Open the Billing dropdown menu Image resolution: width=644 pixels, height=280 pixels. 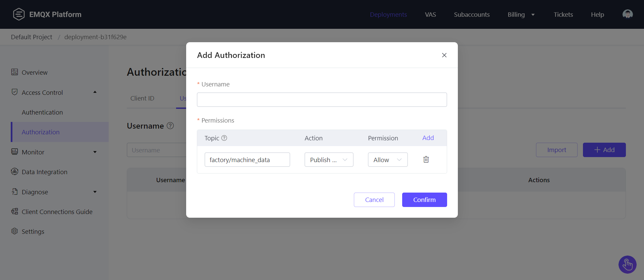click(521, 14)
